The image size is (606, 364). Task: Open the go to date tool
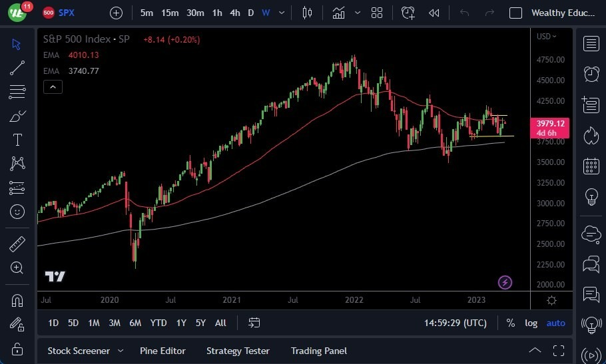click(x=254, y=323)
